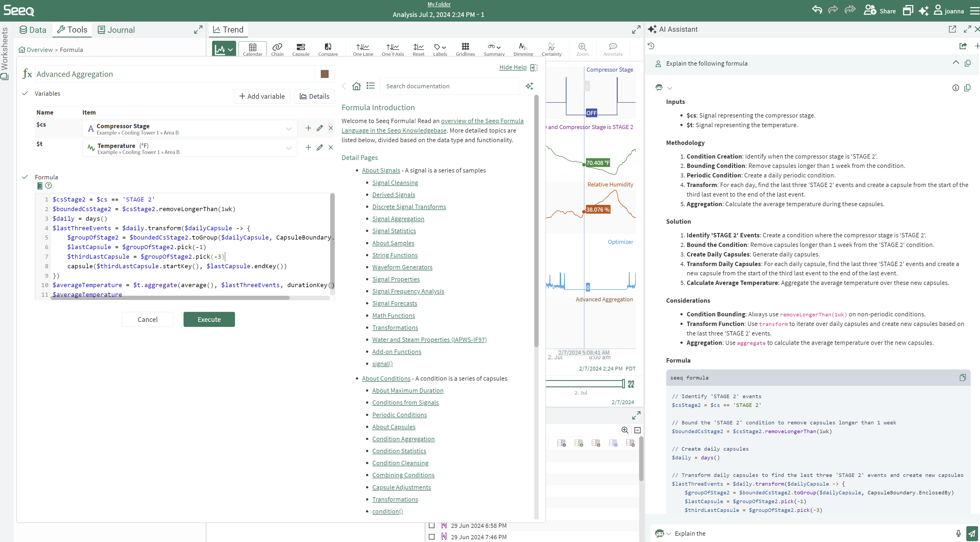Edit the $cs variable with pencil icon
Screen dimensions: 980x542
(320, 128)
